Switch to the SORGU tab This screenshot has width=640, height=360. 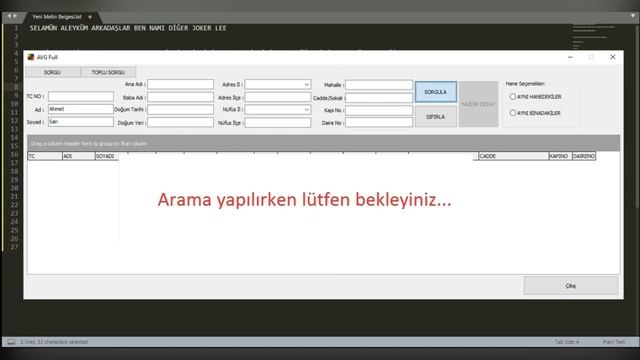(x=53, y=72)
